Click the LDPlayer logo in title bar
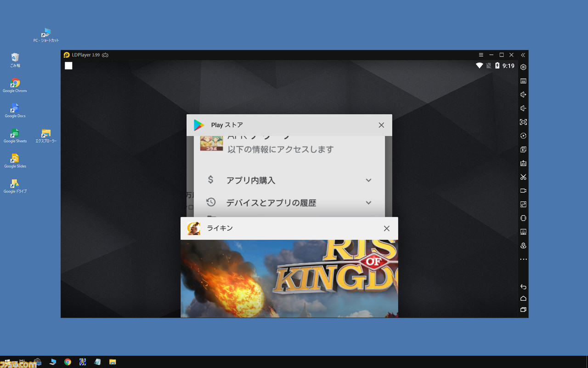Image resolution: width=588 pixels, height=368 pixels. coord(67,55)
